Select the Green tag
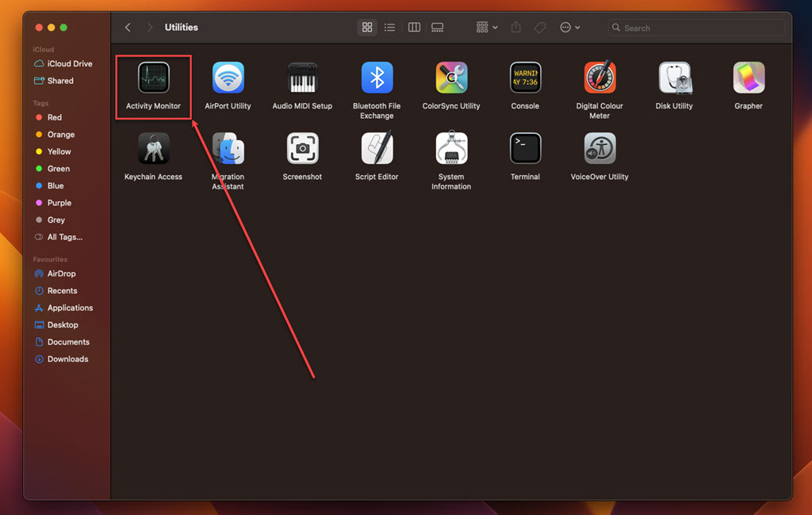 52,169
